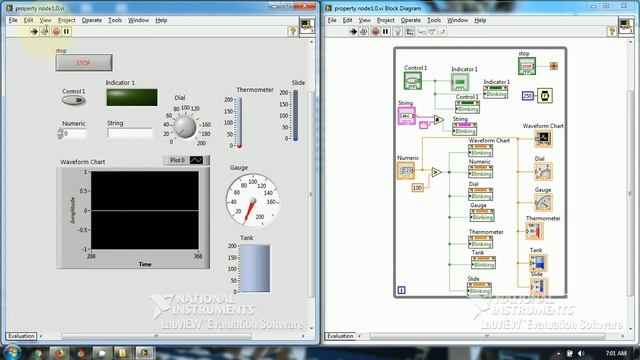The width and height of the screenshot is (640, 360).
Task: Click Indicator 1 LED on front panel
Action: coord(132,98)
